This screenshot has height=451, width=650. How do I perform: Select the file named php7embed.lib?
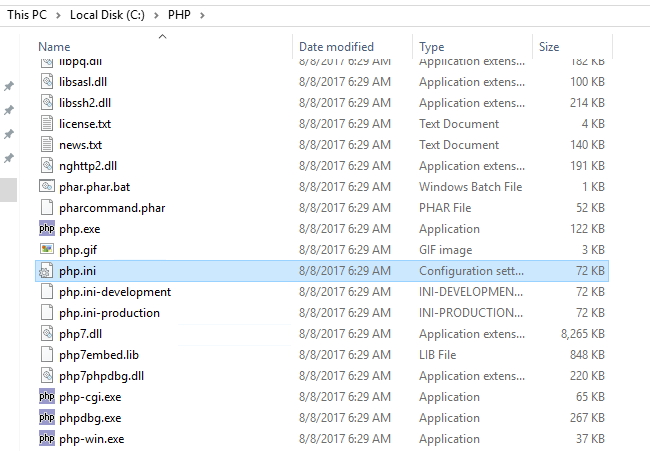pos(99,355)
